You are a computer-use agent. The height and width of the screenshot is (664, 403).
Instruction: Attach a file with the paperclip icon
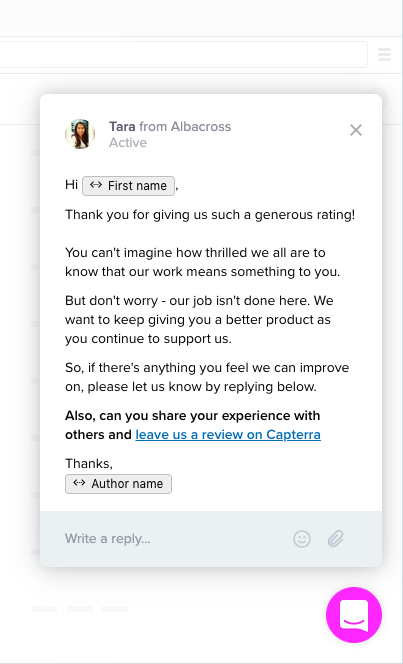(336, 539)
